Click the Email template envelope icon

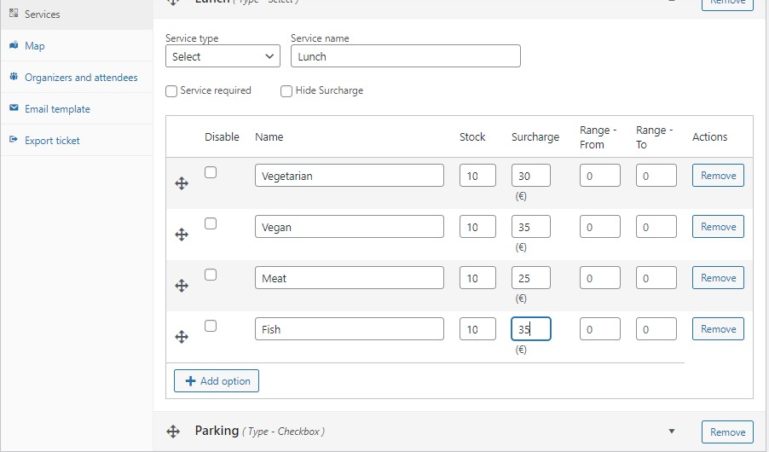[x=14, y=108]
